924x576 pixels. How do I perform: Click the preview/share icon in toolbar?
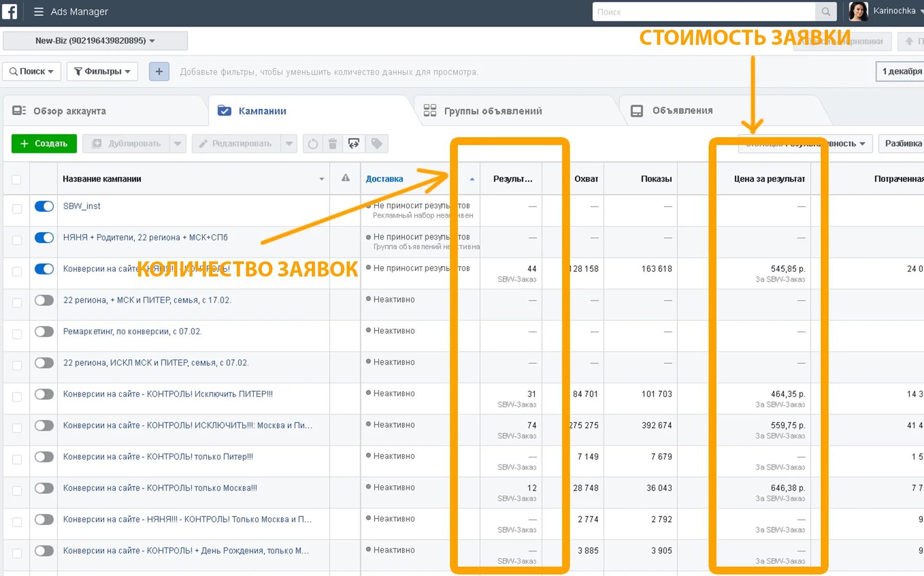[x=354, y=143]
